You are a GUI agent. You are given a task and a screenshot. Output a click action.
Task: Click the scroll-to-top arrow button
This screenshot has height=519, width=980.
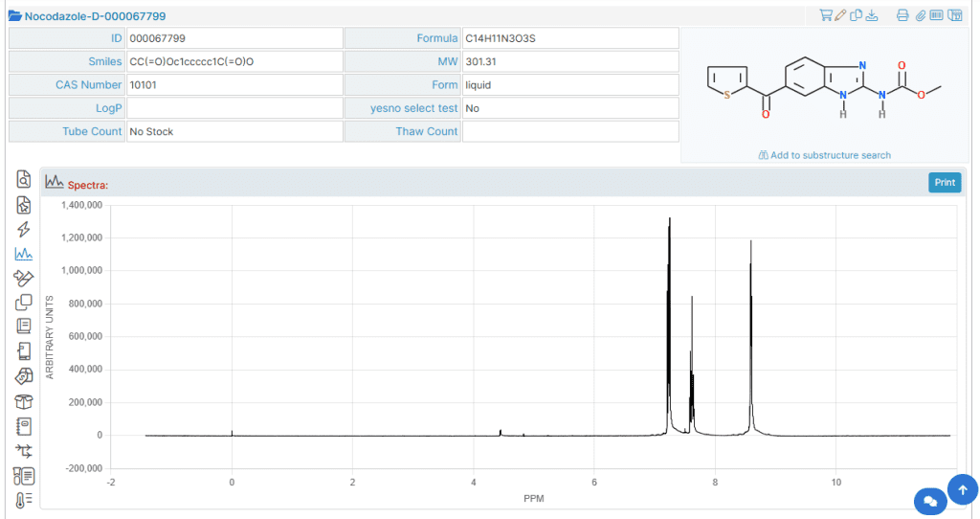coord(963,489)
